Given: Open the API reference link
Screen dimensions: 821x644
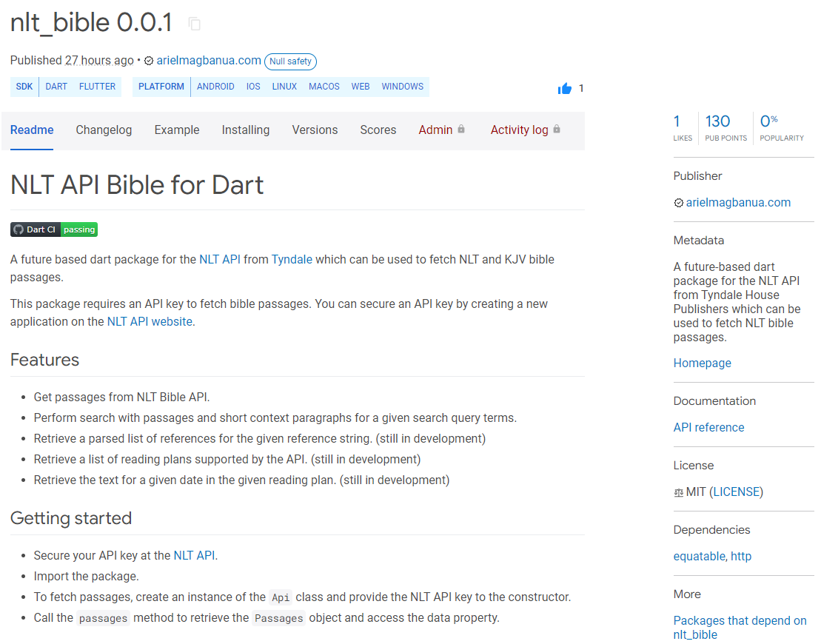Looking at the screenshot, I should pyautogui.click(x=709, y=428).
